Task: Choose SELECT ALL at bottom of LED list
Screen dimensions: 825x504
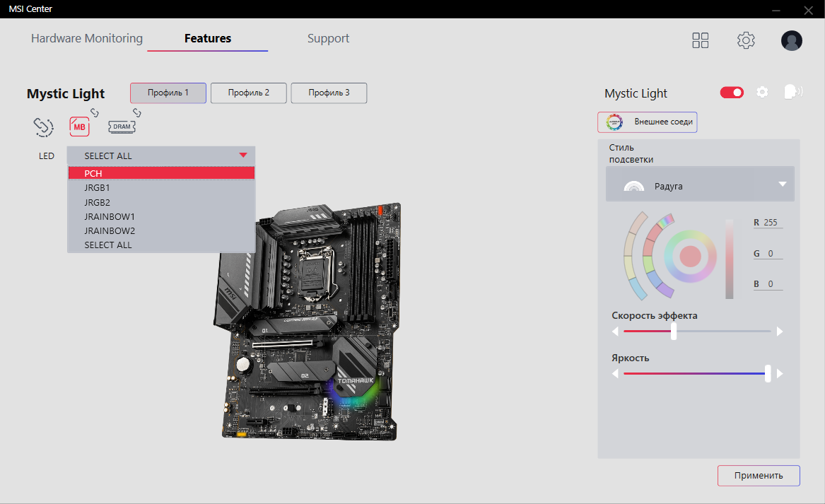Action: [161, 245]
